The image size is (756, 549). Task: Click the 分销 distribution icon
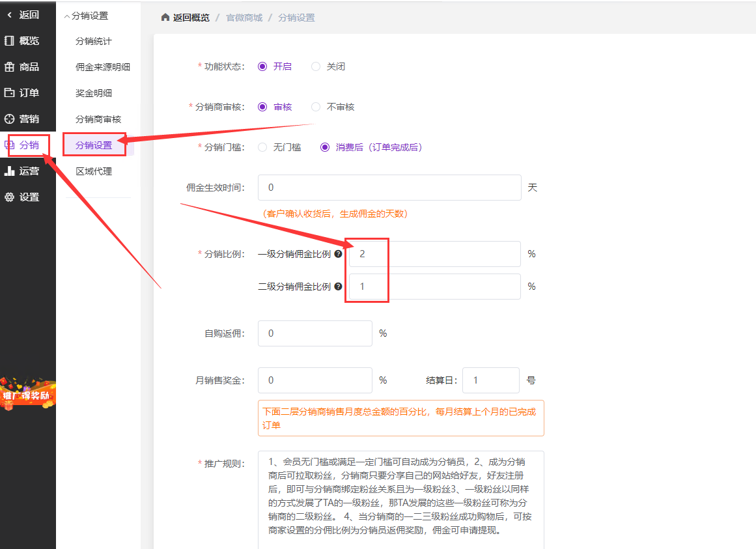(x=9, y=145)
